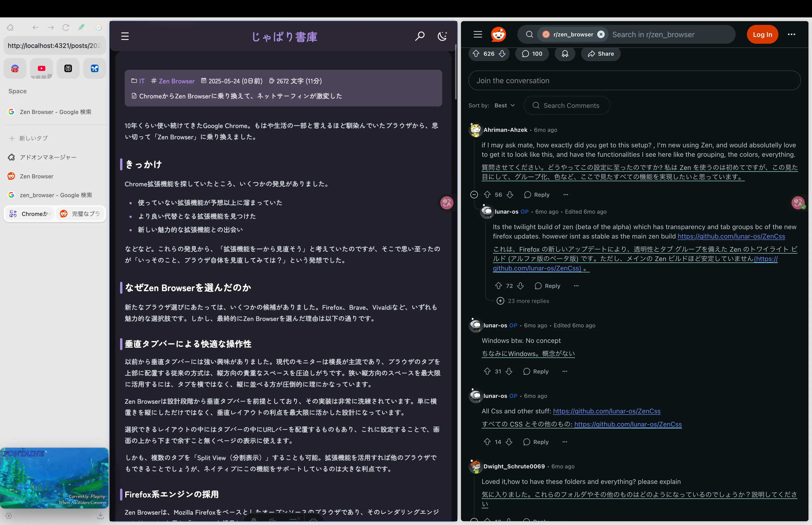Open GitHub link in 'All Css' comment

pyautogui.click(x=606, y=411)
